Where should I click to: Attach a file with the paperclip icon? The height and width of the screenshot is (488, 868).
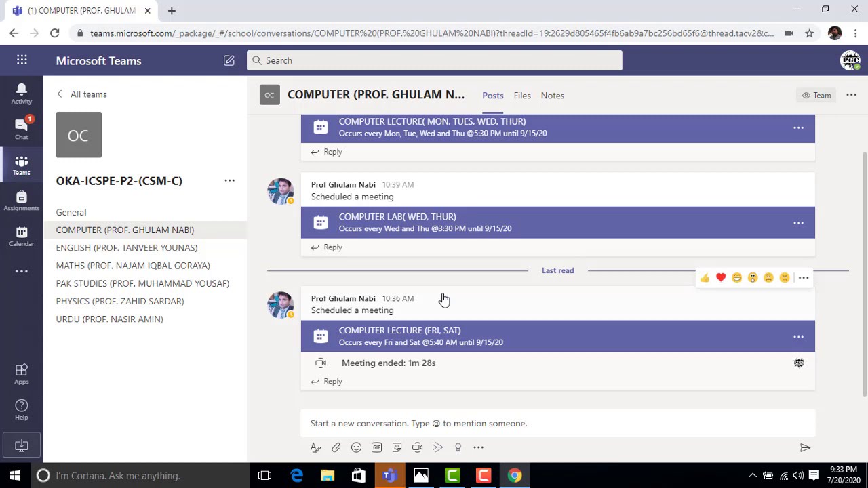(x=336, y=447)
